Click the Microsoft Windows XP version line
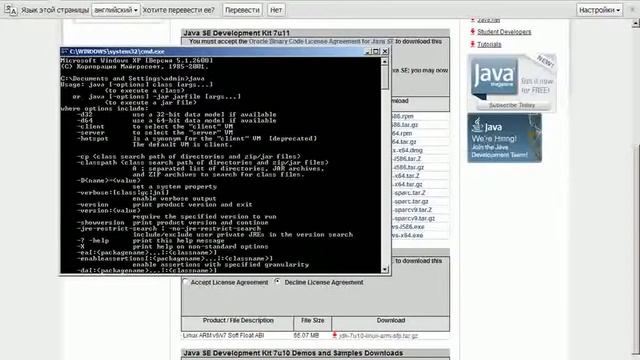 tap(137, 60)
